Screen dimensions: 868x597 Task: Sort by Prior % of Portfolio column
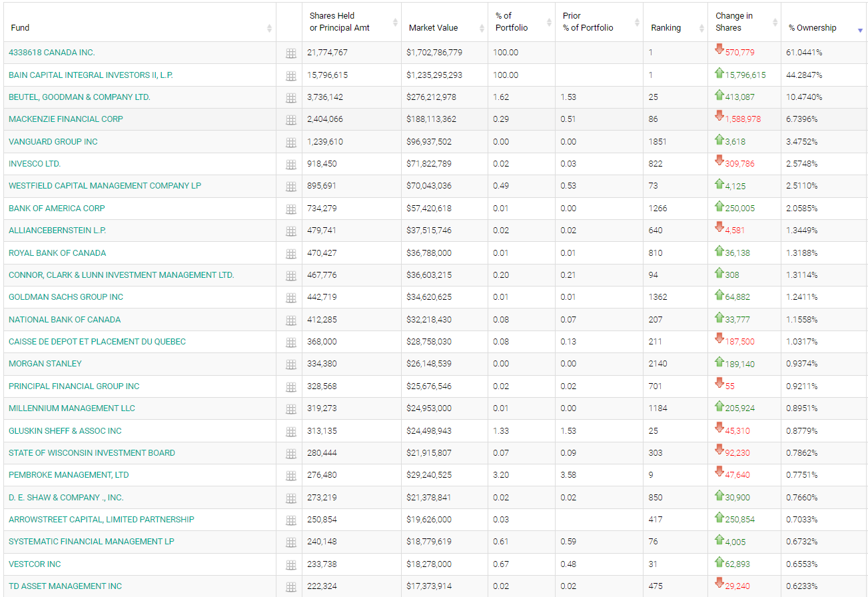coord(599,22)
